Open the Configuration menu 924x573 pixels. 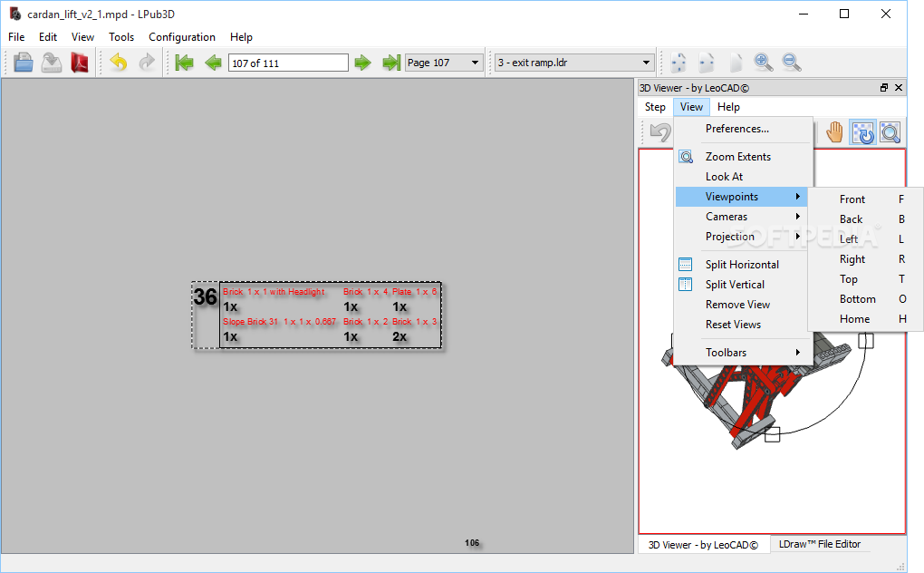182,36
